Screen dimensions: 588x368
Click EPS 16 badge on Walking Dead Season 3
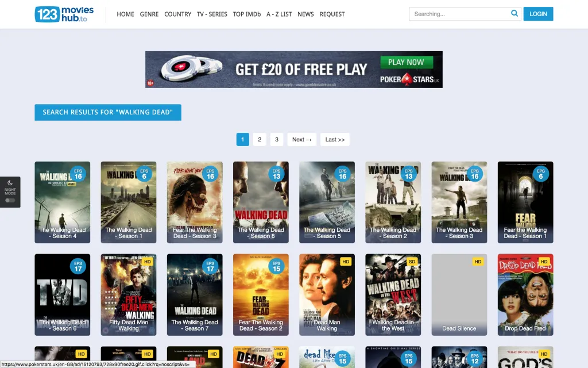click(x=475, y=174)
